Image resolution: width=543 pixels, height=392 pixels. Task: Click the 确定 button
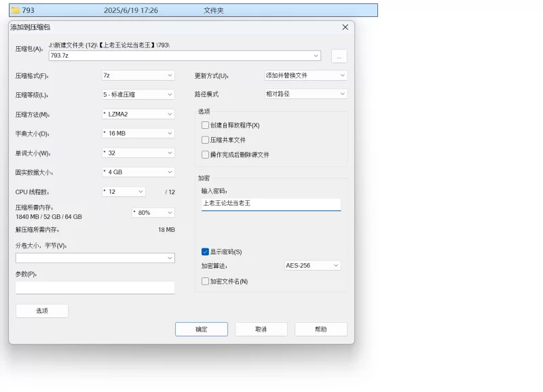[x=202, y=330]
